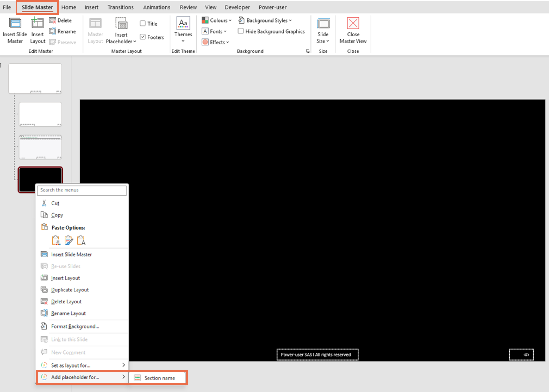This screenshot has height=392, width=549.
Task: Toggle the Footers checkbox
Action: click(x=143, y=37)
